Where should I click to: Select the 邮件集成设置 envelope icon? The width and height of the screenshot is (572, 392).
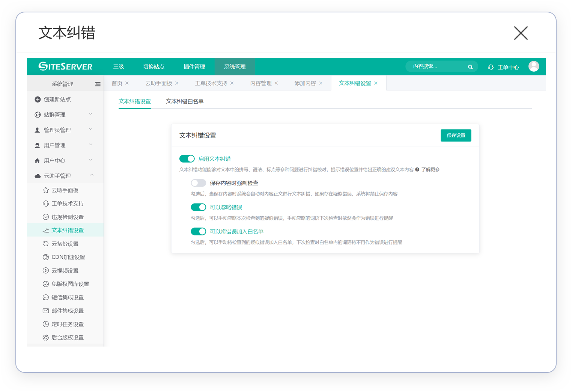point(46,311)
